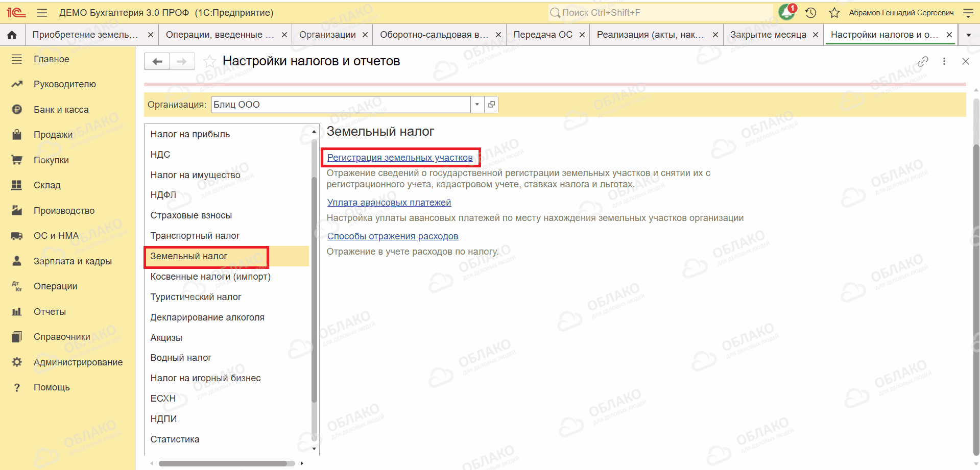
Task: Follow link Уплата авансовых платежей
Action: tap(389, 203)
